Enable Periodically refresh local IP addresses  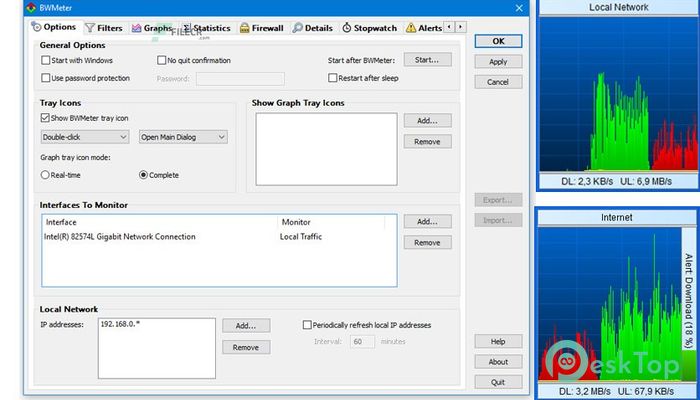[367, 325]
